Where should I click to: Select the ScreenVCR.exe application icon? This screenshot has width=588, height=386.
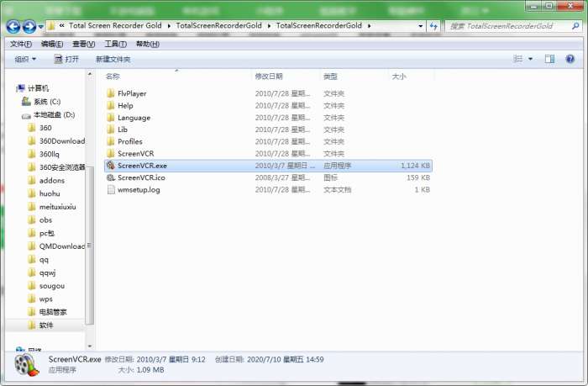pos(111,165)
